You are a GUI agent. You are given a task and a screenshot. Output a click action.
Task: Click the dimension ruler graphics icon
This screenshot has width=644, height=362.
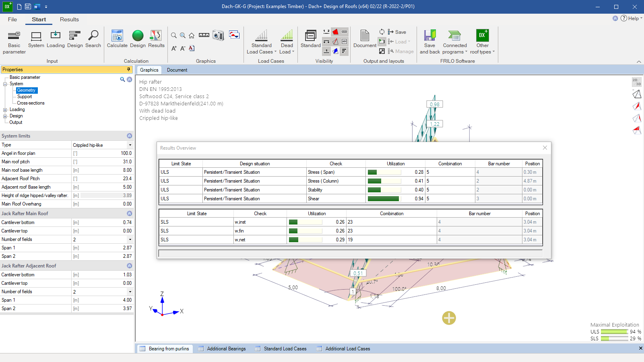pos(204,35)
